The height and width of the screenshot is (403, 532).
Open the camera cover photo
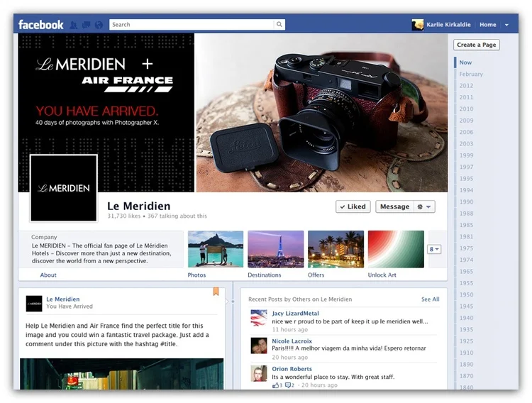coord(321,113)
